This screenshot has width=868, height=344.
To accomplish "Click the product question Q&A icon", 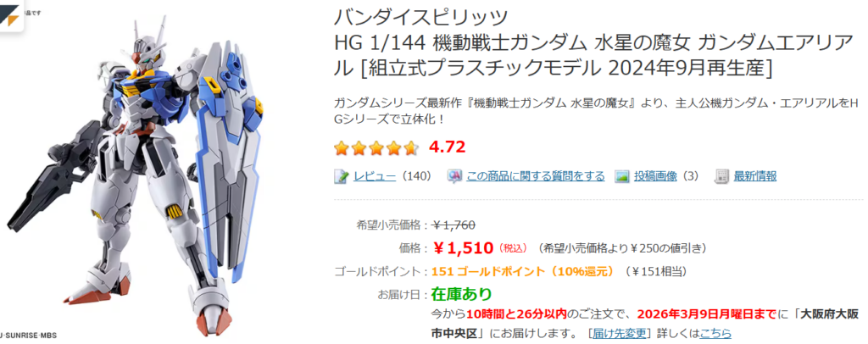I will coord(454,176).
